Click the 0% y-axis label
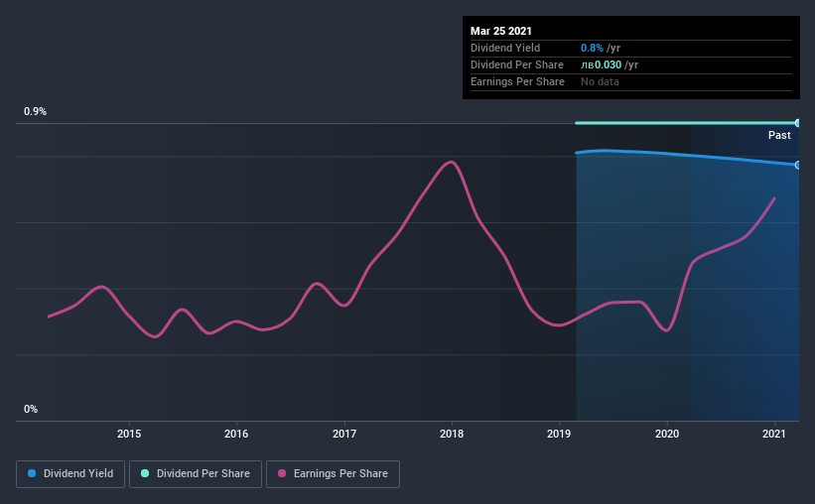Image resolution: width=815 pixels, height=504 pixels. click(x=31, y=409)
